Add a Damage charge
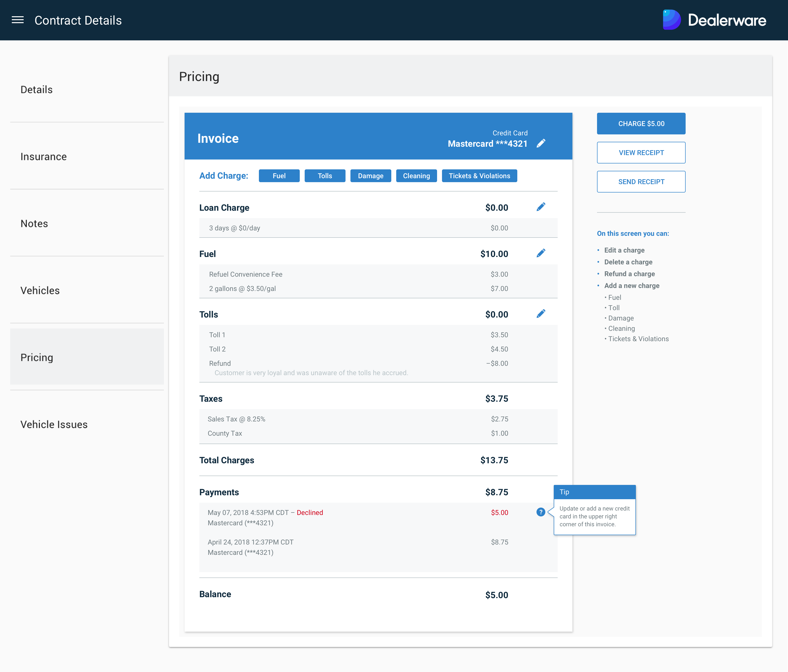The height and width of the screenshot is (672, 788). (370, 176)
